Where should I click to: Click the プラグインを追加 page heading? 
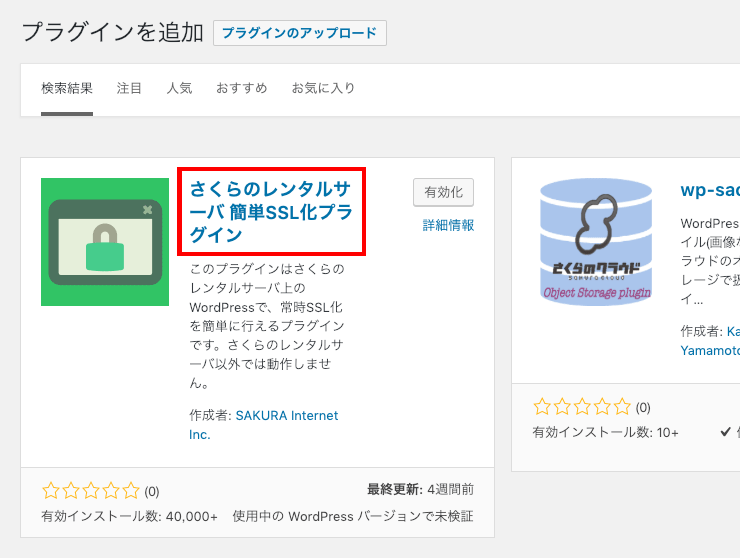[x=113, y=33]
